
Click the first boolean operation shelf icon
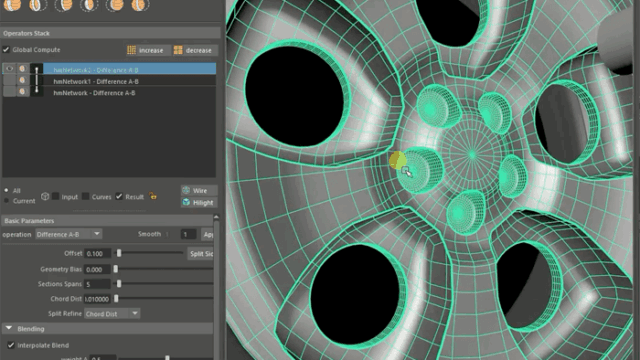point(12,5)
